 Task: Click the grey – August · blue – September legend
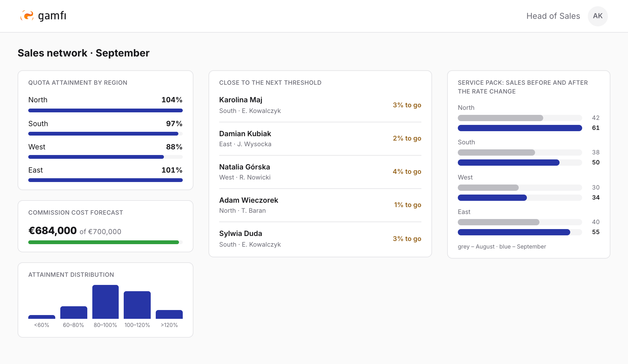coord(502,247)
